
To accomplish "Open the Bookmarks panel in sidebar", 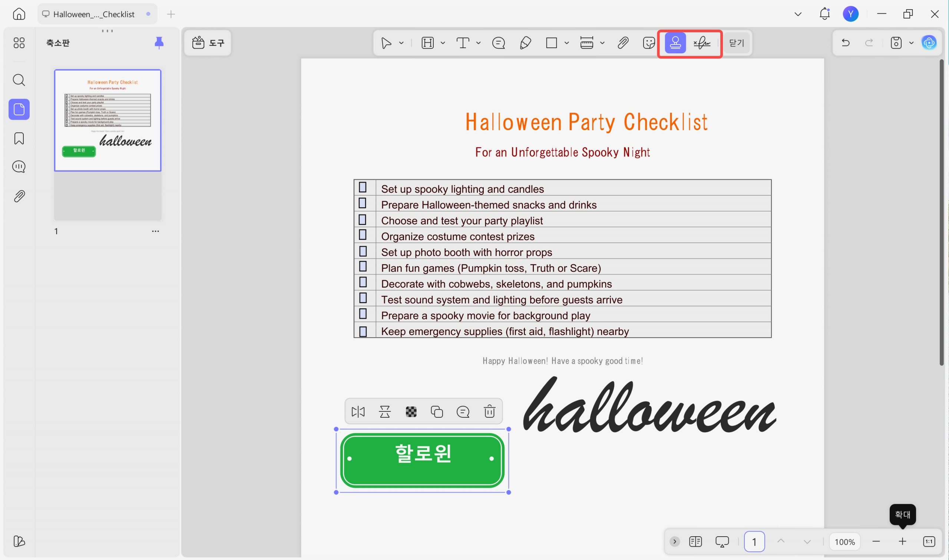I will point(19,139).
